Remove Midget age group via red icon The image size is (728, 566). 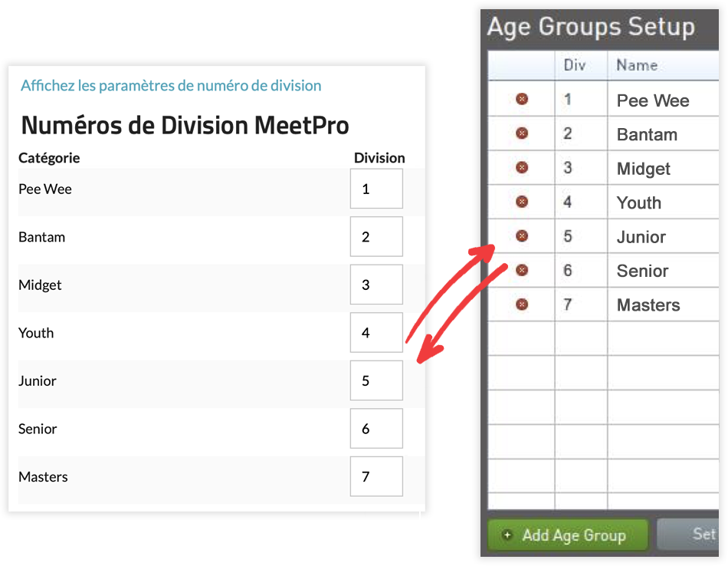pyautogui.click(x=522, y=168)
